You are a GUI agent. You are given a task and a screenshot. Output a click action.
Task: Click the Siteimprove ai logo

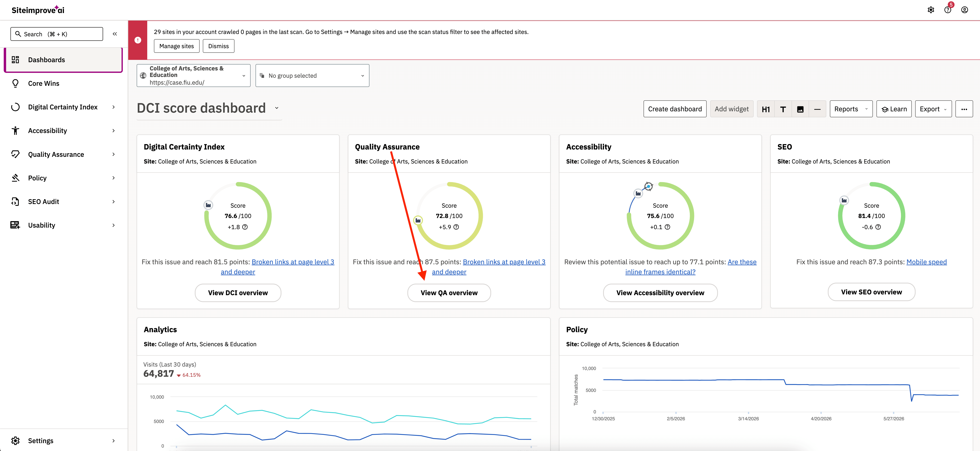pos(38,10)
